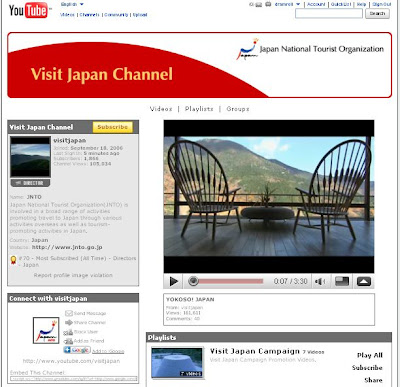This screenshot has width=400, height=387.
Task: Open the Videos link in top navigation
Action: click(x=67, y=15)
